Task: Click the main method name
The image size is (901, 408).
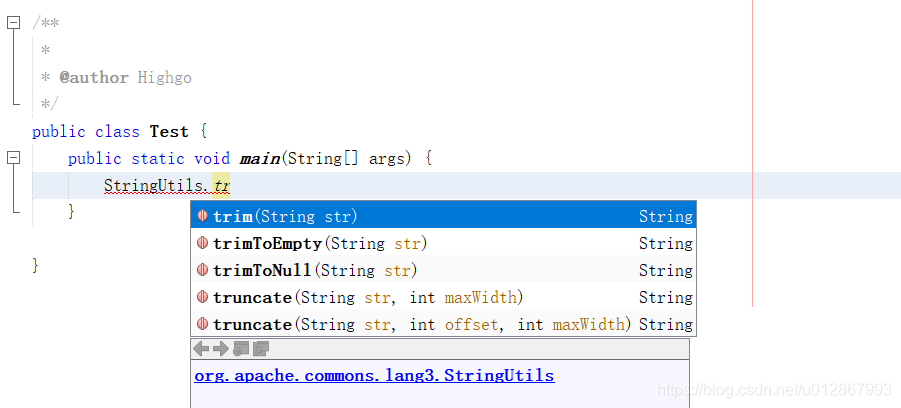Action: [260, 158]
